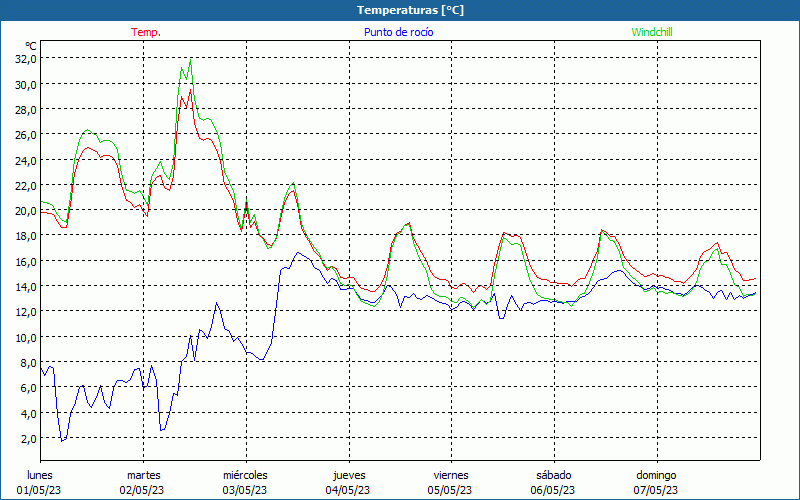Click the 28,0 y-axis value
The image size is (800, 500).
(26, 110)
